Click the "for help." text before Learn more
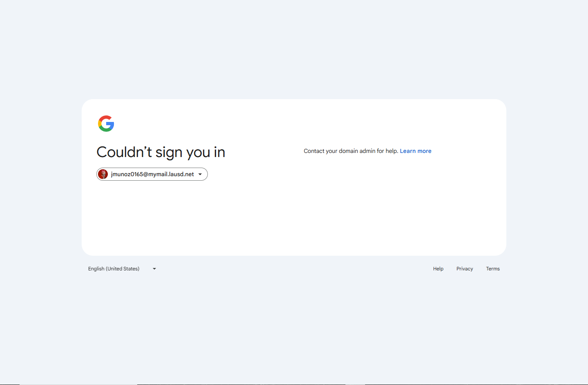 coord(388,151)
